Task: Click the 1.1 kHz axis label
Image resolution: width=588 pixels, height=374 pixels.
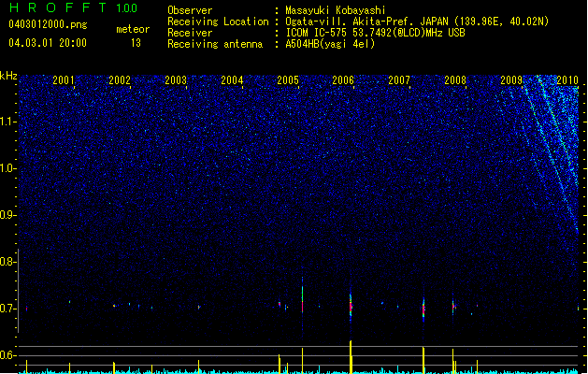Action: pyautogui.click(x=8, y=122)
